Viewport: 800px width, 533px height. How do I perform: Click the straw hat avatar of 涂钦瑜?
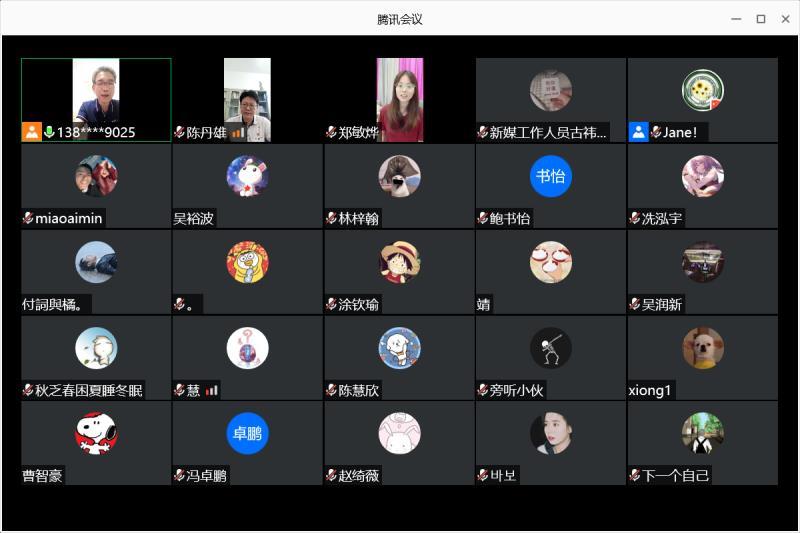(x=399, y=262)
